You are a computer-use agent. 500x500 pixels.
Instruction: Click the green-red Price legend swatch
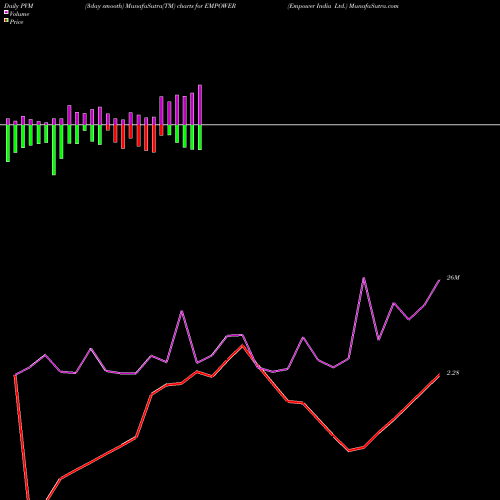pyautogui.click(x=6, y=21)
